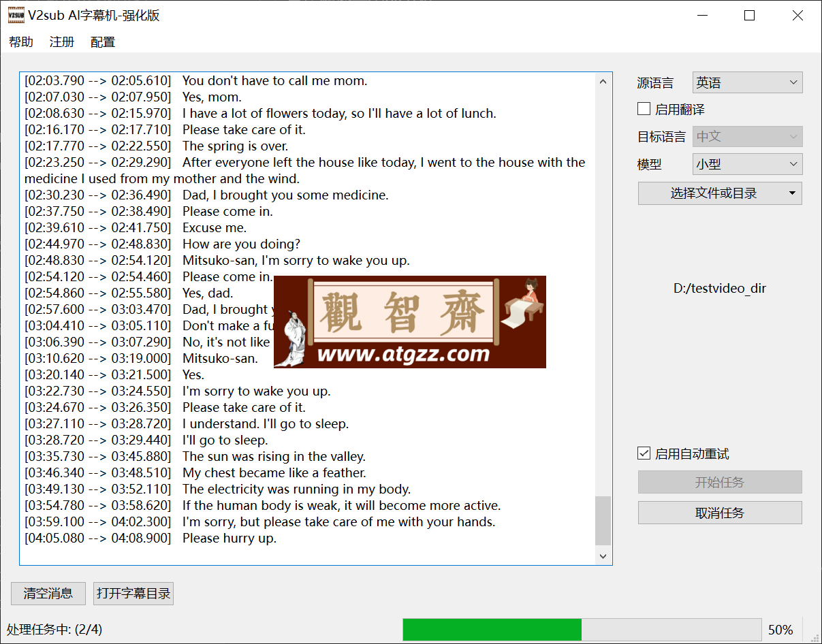Click the 清空消息 button
822x644 pixels.
coord(48,594)
